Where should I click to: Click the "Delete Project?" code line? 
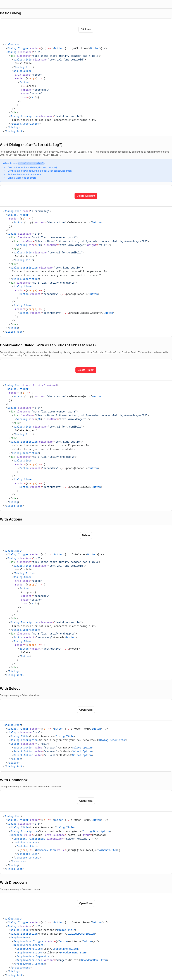26,430
